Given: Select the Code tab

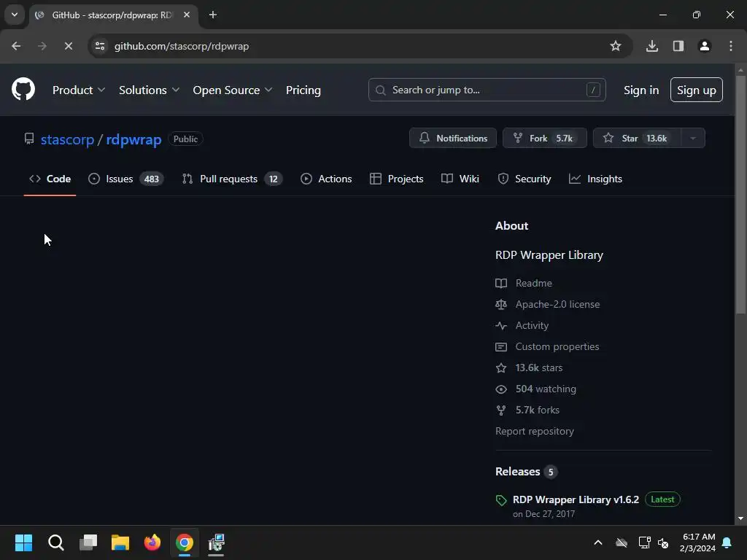Looking at the screenshot, I should pyautogui.click(x=50, y=179).
